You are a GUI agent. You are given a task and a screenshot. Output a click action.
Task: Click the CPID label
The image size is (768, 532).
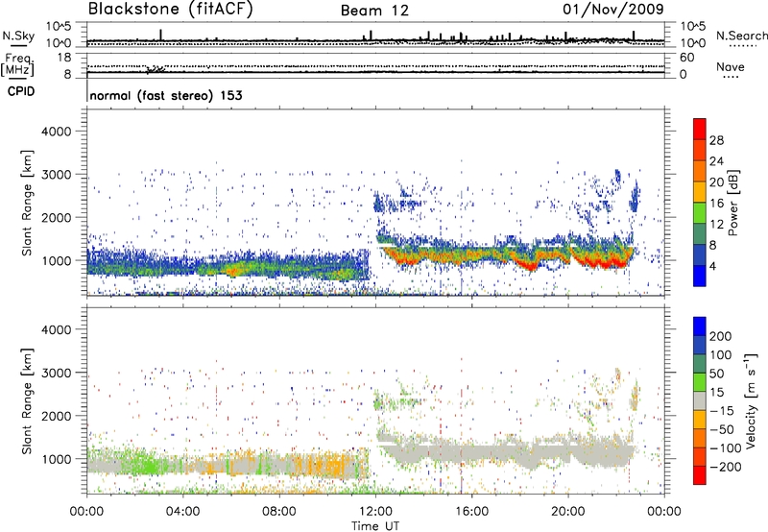21,91
